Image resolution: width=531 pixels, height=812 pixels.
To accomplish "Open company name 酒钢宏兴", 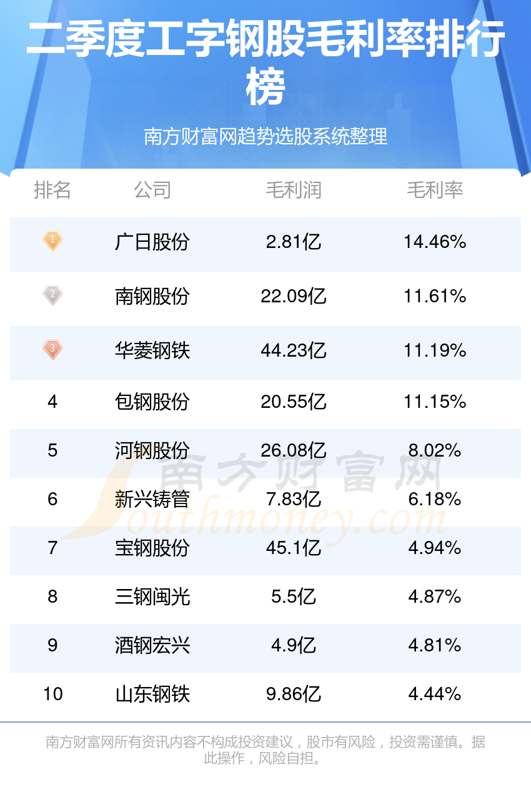I will click(x=152, y=645).
